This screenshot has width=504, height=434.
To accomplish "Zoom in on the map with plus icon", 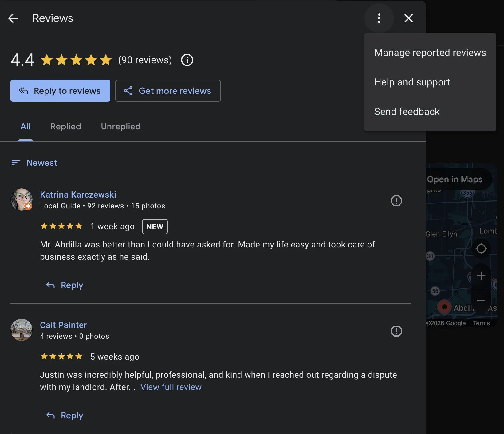I will click(x=481, y=275).
